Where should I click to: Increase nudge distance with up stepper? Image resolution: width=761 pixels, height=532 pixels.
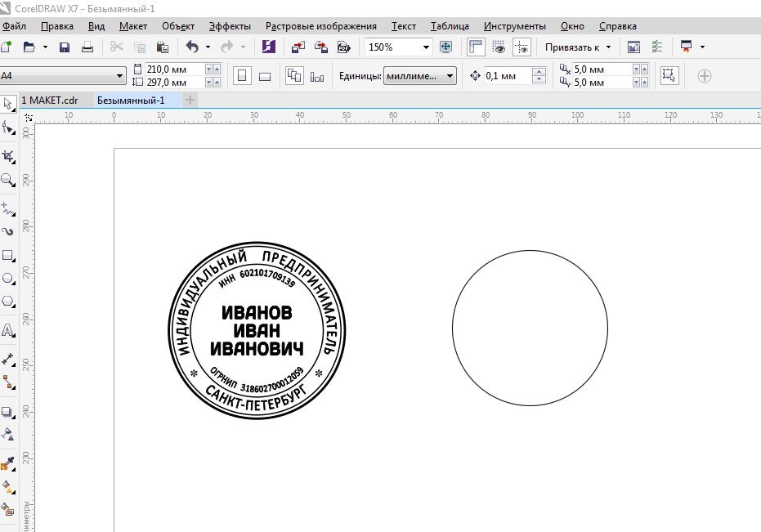539,72
